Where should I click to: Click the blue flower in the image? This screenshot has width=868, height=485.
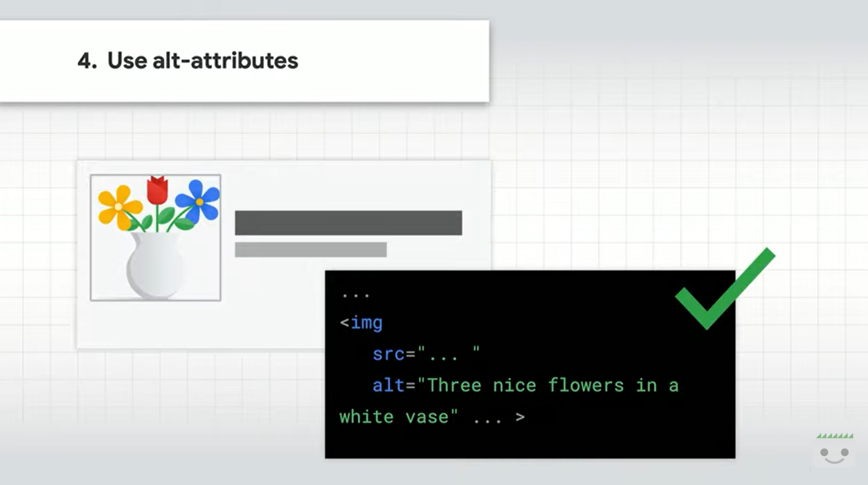(x=199, y=201)
